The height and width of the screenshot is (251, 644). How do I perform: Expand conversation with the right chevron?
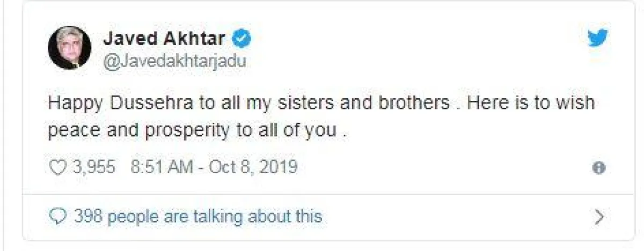pos(600,217)
